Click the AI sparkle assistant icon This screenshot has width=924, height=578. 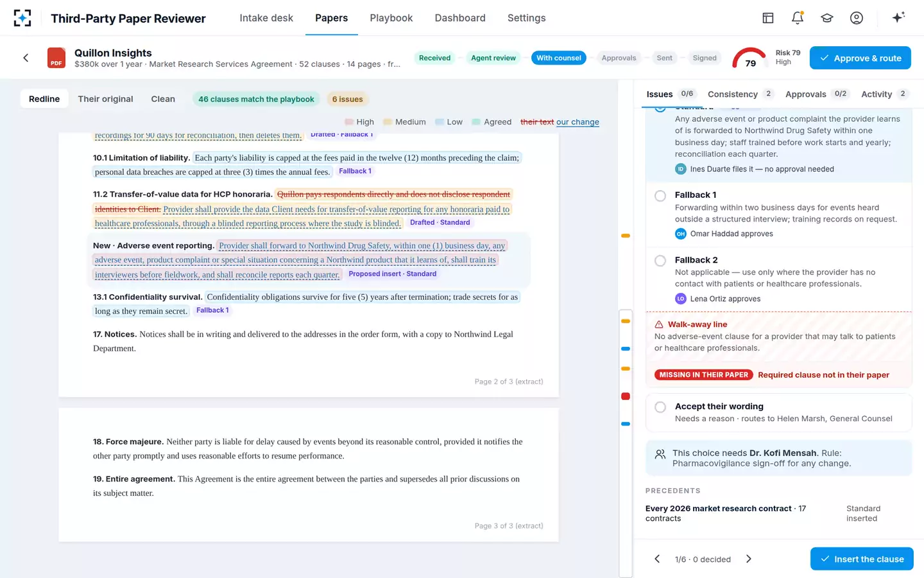point(898,17)
